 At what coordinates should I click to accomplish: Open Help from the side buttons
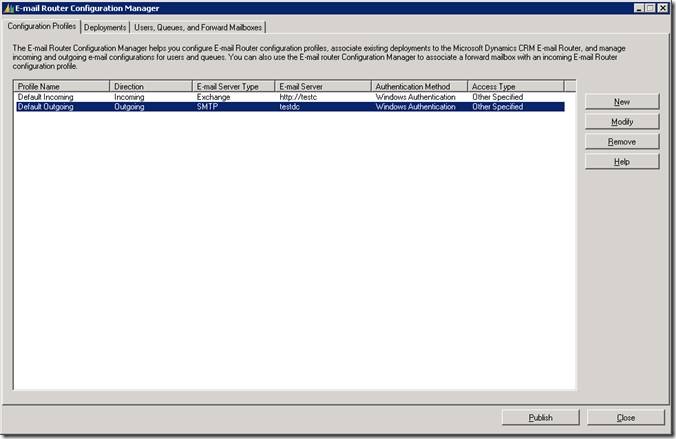point(621,162)
